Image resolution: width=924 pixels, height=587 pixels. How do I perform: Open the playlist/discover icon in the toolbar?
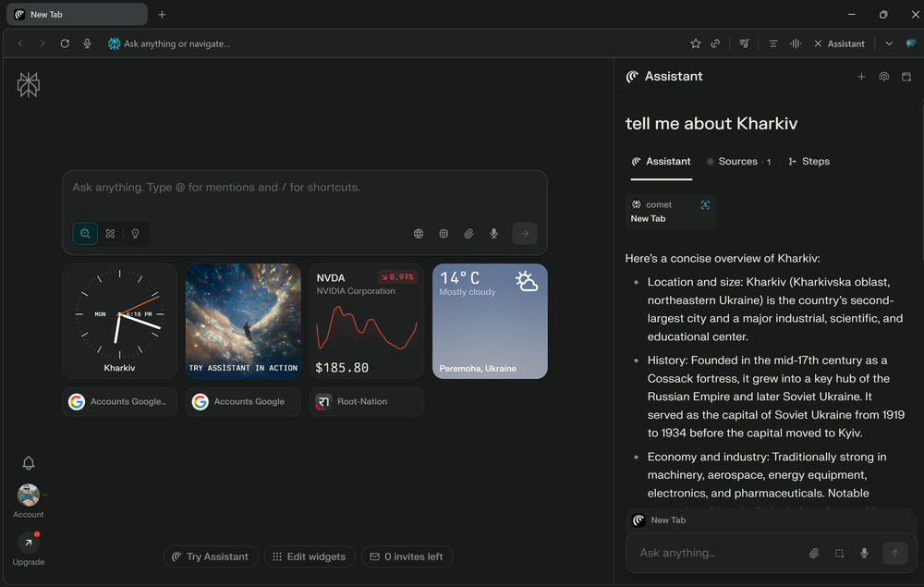pyautogui.click(x=744, y=43)
